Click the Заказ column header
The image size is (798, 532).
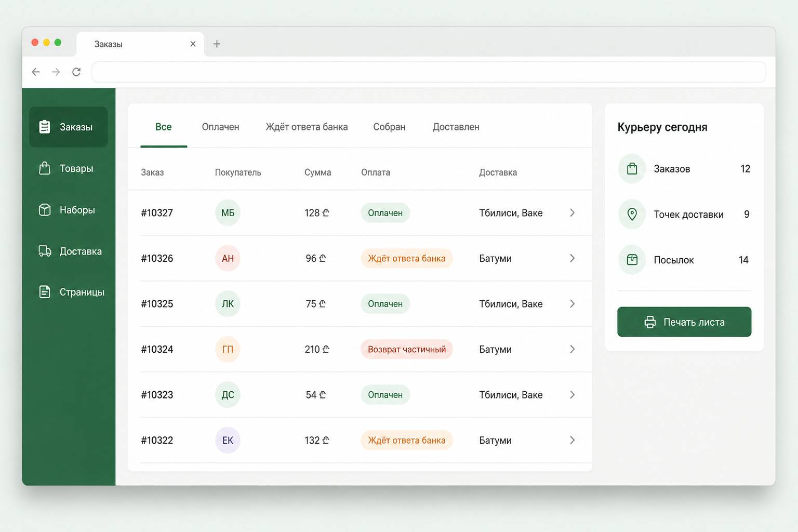click(x=152, y=172)
